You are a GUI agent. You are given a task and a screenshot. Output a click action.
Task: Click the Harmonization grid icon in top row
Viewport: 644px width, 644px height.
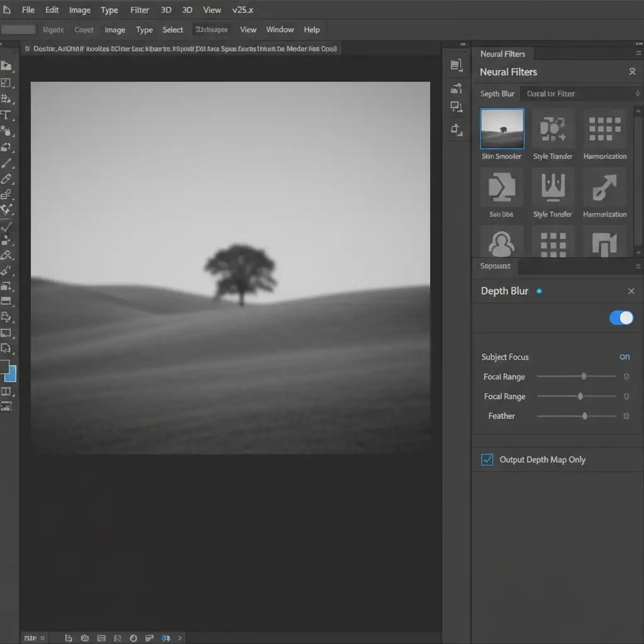[x=604, y=128]
